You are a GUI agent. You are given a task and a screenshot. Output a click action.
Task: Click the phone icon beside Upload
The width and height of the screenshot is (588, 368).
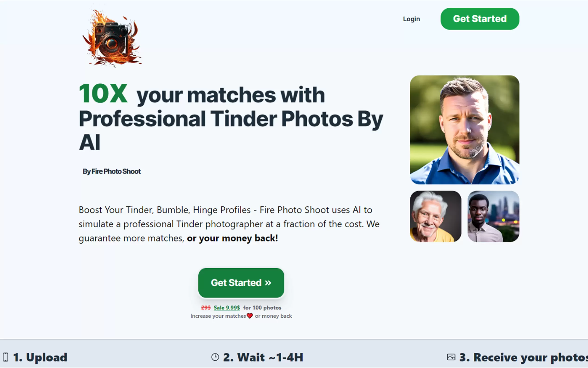pos(5,357)
